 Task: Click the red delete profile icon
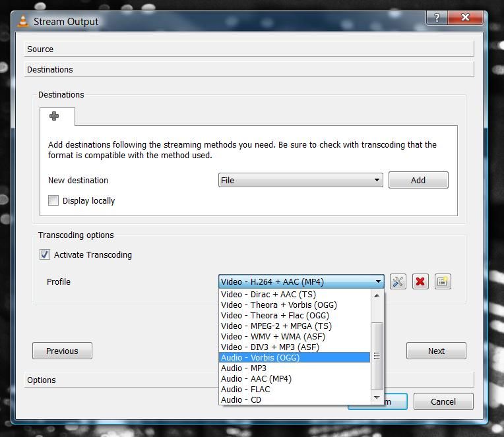click(x=420, y=282)
